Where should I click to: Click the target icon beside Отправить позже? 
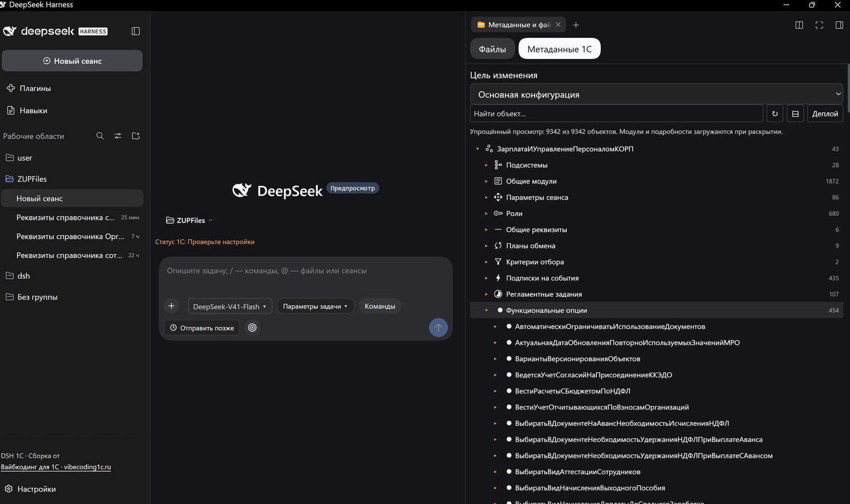click(252, 328)
